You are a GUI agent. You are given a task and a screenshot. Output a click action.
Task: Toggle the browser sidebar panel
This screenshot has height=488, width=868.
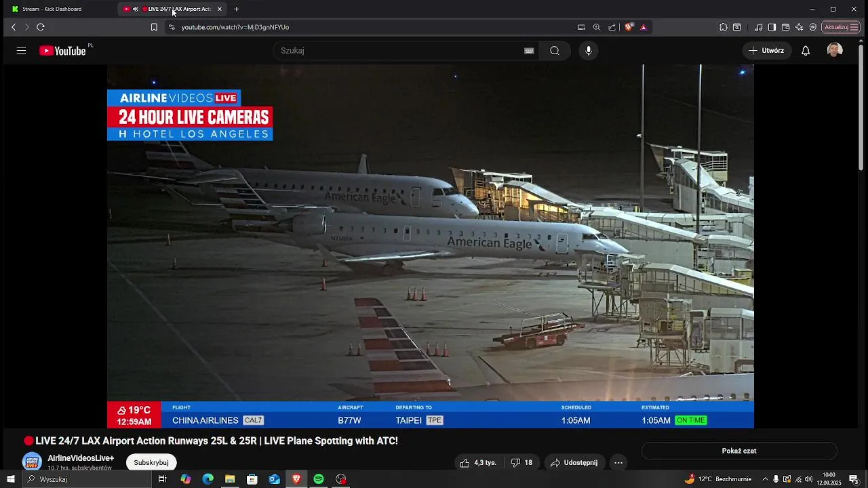click(x=772, y=27)
